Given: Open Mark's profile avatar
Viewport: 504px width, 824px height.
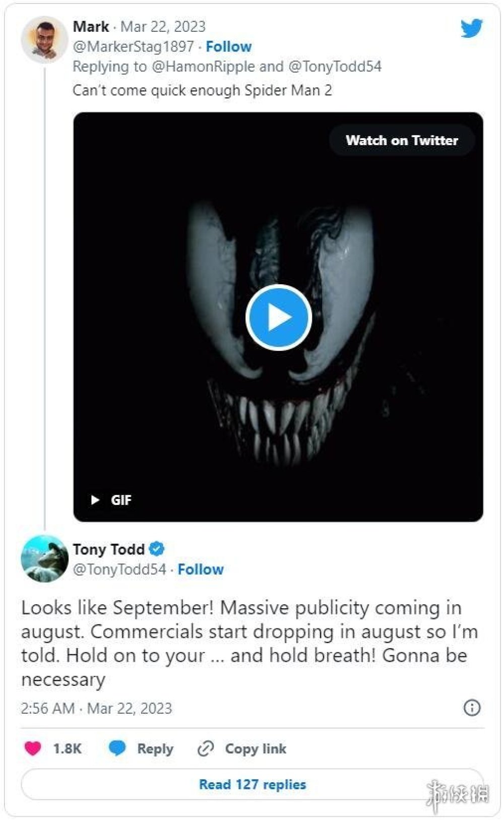Looking at the screenshot, I should 44,39.
